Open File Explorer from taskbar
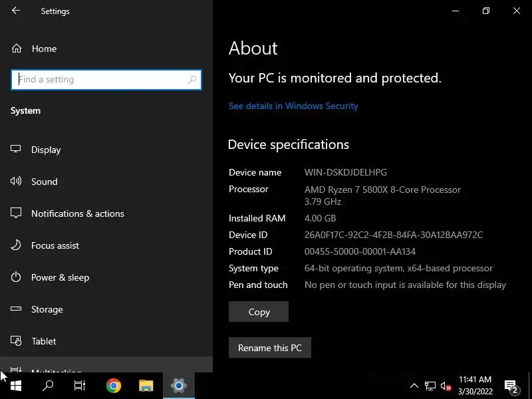532x399 pixels. pos(146,386)
